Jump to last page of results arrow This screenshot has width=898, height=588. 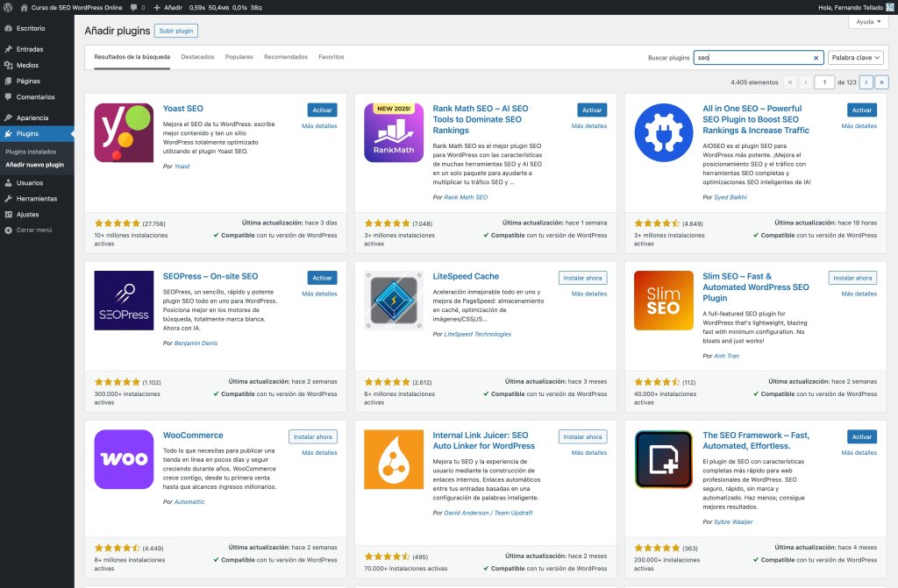pyautogui.click(x=881, y=82)
